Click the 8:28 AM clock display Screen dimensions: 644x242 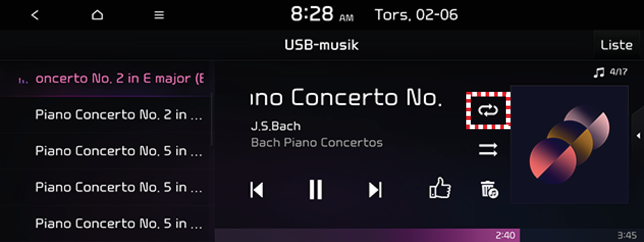[x=321, y=15]
